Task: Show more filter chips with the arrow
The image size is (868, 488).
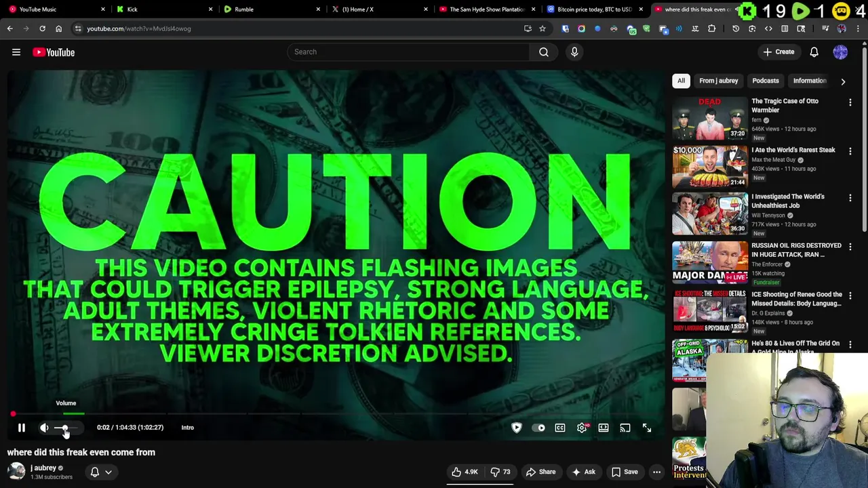Action: point(843,81)
